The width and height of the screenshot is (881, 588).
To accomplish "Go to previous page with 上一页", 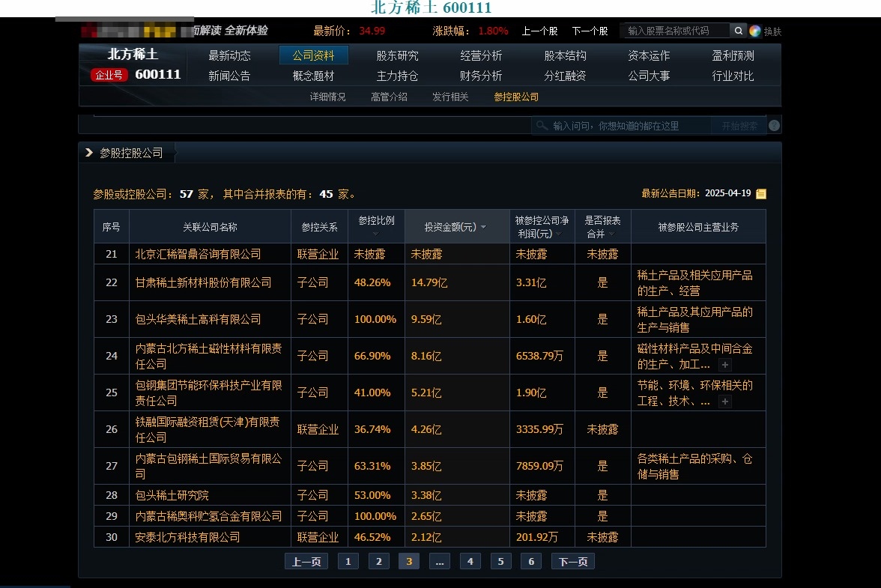I will tap(306, 562).
